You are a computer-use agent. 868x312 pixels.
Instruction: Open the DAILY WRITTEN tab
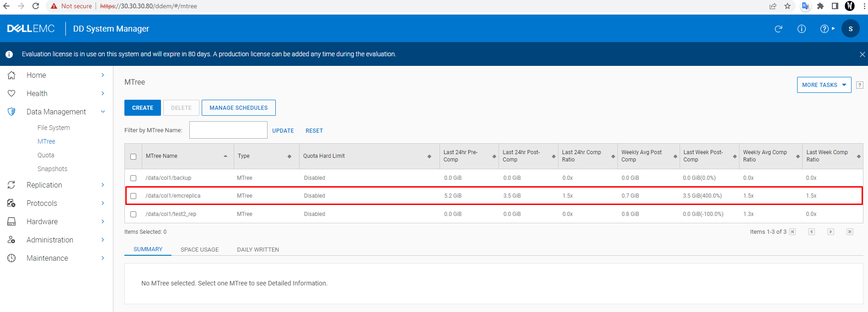[258, 250]
